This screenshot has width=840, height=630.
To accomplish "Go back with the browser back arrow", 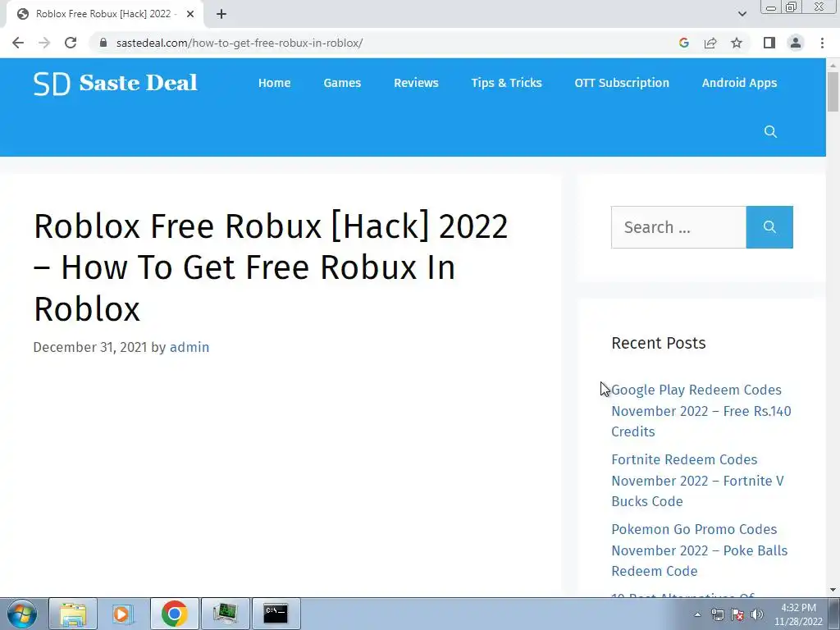I will tap(18, 43).
